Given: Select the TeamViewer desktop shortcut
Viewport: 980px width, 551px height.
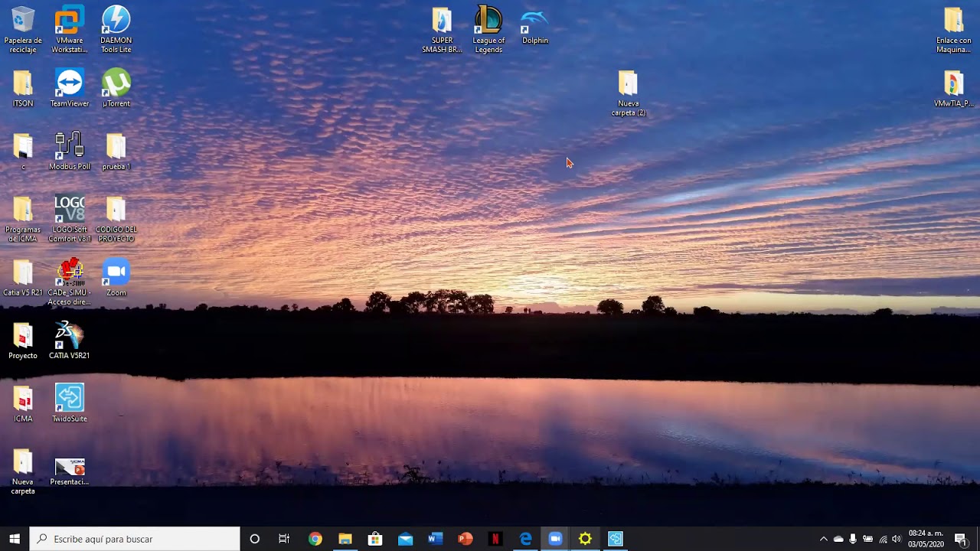Looking at the screenshot, I should point(70,89).
